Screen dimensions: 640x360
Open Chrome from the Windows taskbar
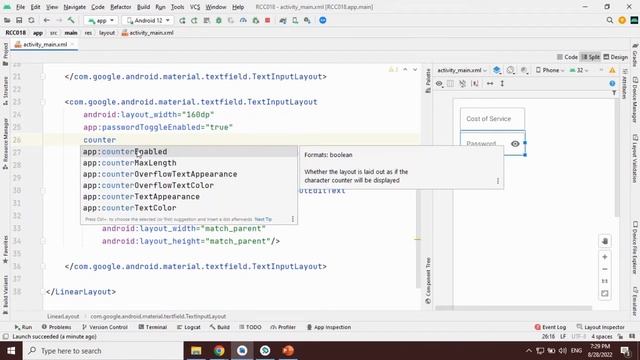coord(219,351)
